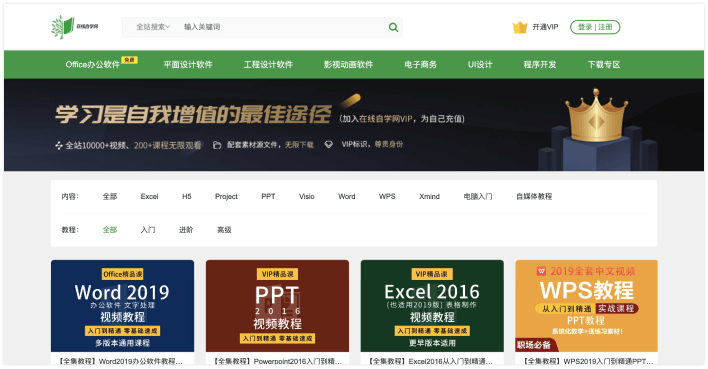Open the 电子商务 nav menu

click(x=420, y=65)
